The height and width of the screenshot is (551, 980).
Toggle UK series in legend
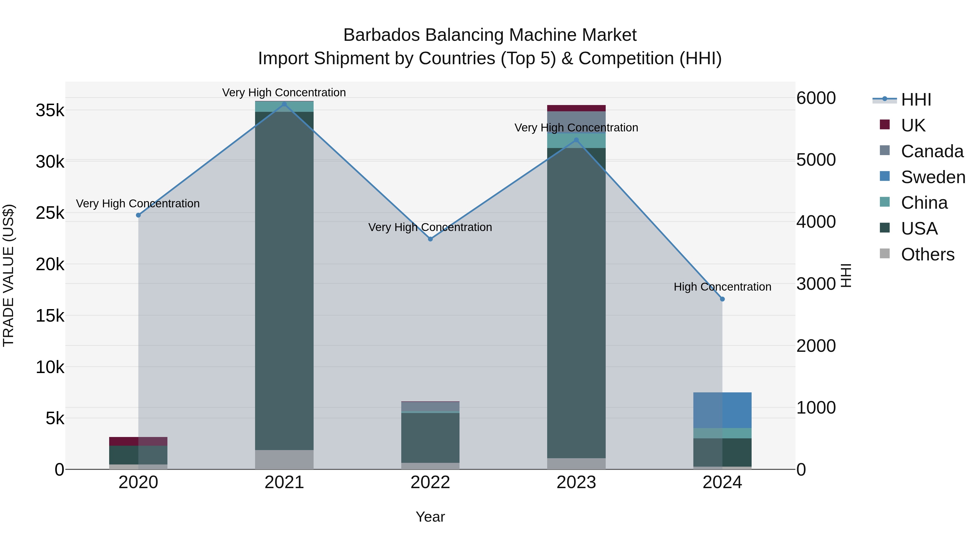point(902,125)
